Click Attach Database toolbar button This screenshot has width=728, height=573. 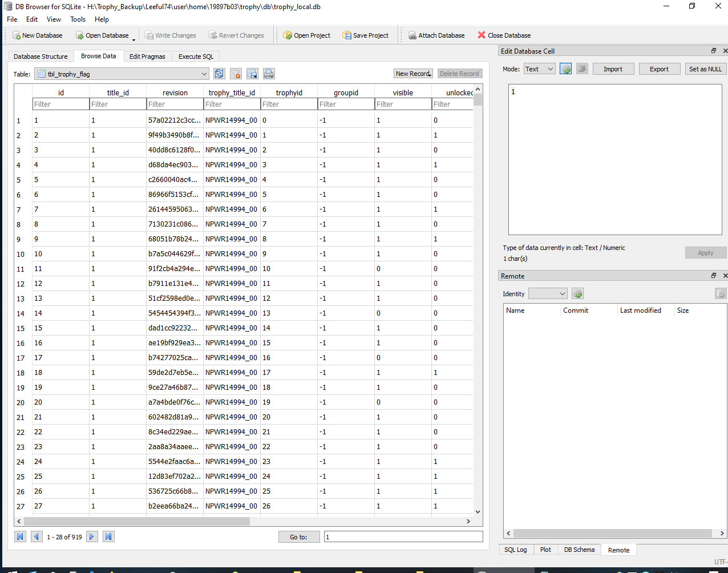[x=436, y=35]
